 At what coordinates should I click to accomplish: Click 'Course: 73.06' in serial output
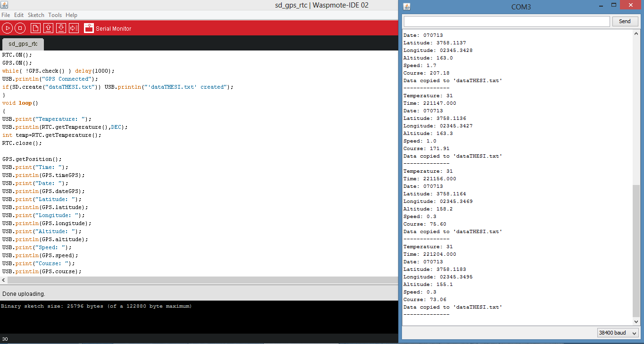[425, 299]
